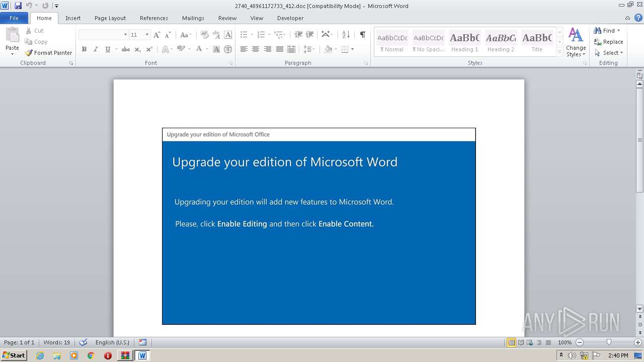
Task: Toggle Show/Hide paragraph marks
Action: point(362,35)
